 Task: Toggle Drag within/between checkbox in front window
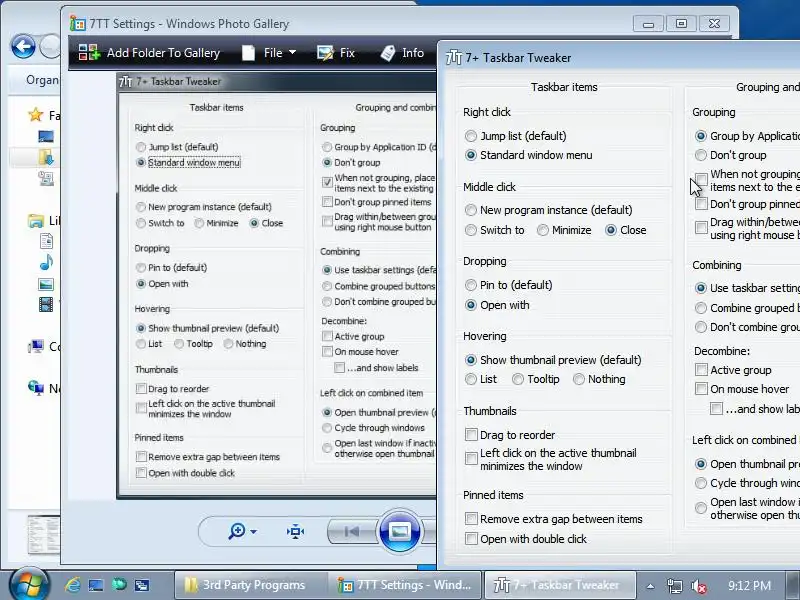click(x=702, y=228)
